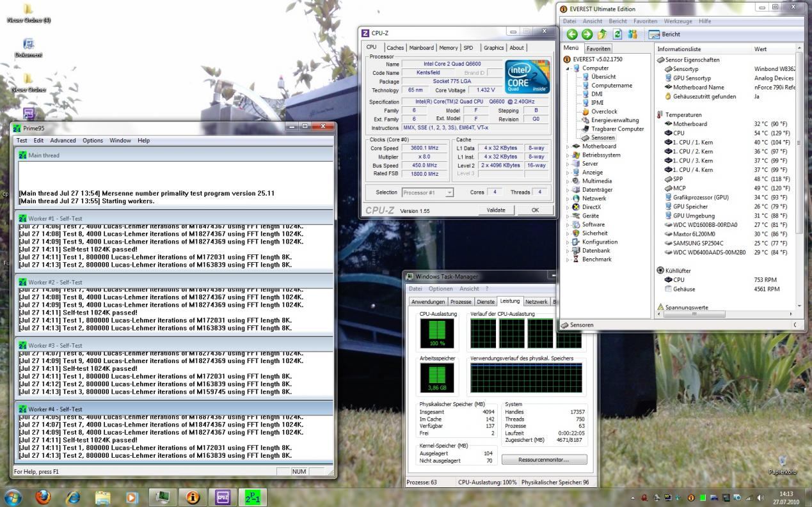Expand the Anzeige node in EVEREST tree

[568, 173]
